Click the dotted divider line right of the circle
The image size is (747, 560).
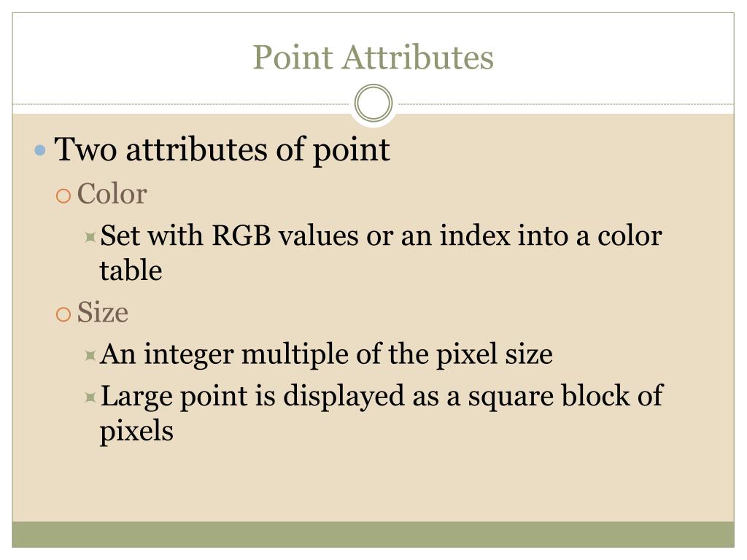point(565,104)
